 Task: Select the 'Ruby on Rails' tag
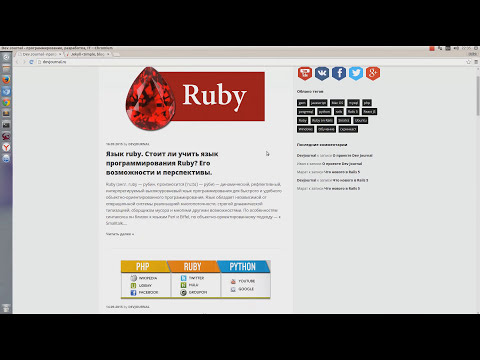322,120
